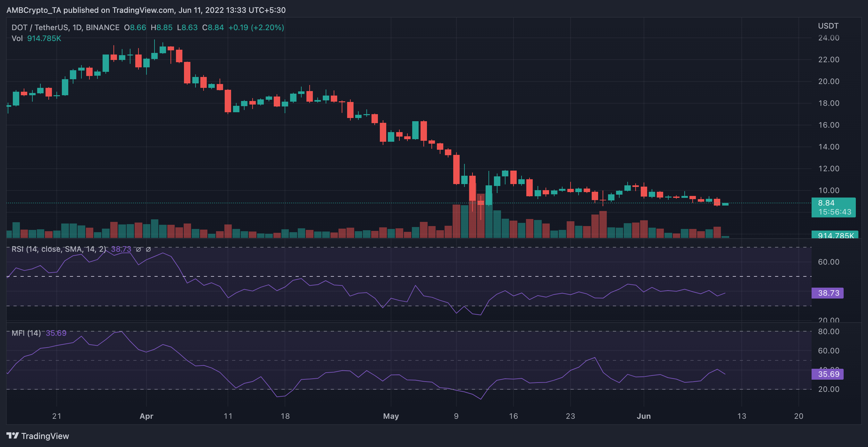Click the 12.00 price axis label

(829, 168)
